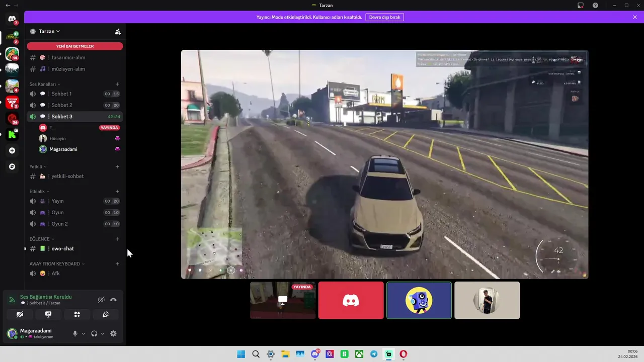644x362 pixels.
Task: Open microphone input options arrow
Action: tap(84, 333)
